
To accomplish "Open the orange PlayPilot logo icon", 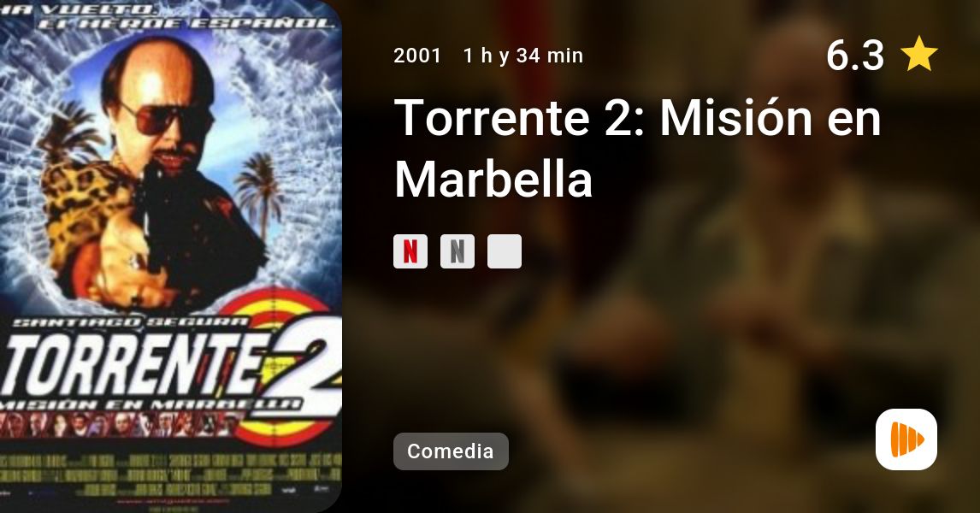I will (x=906, y=439).
